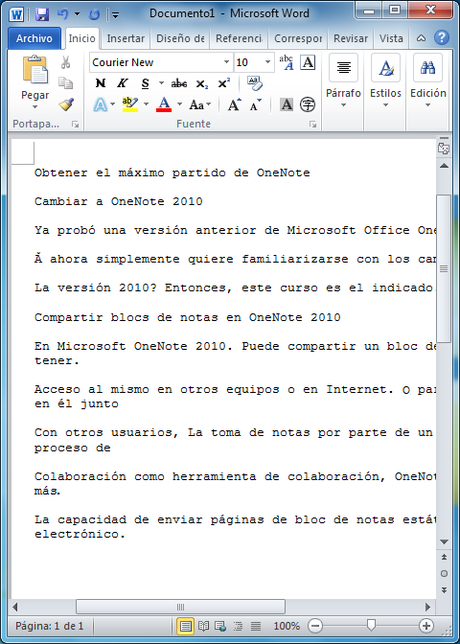This screenshot has width=460, height=644.
Task: Go to the previous page with the double-up arrows
Action: pos(444,557)
